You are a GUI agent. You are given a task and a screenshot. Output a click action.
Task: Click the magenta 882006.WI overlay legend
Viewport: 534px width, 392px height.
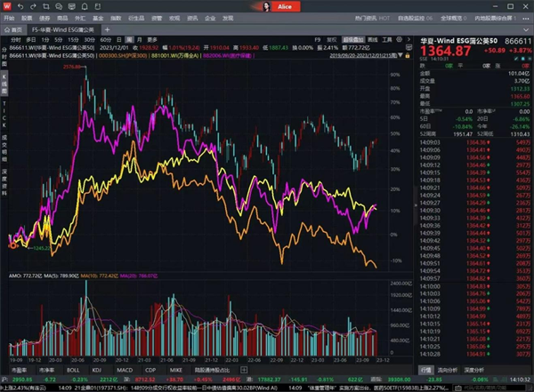pos(227,55)
